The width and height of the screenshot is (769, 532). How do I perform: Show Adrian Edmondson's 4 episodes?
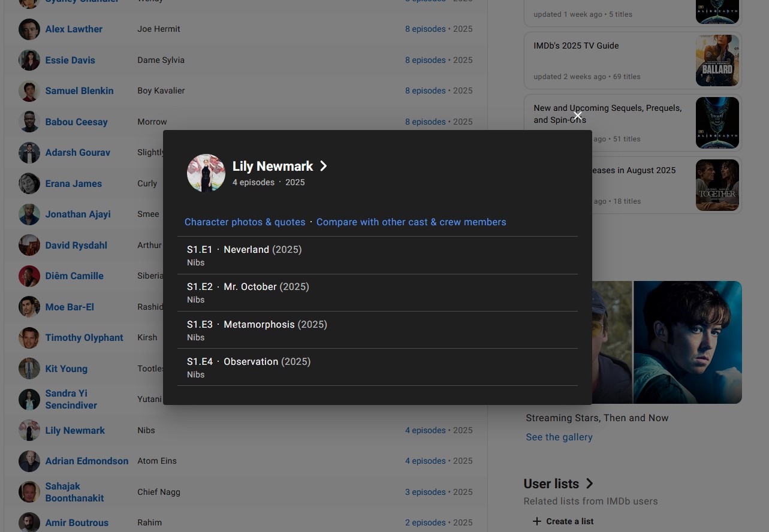(425, 461)
